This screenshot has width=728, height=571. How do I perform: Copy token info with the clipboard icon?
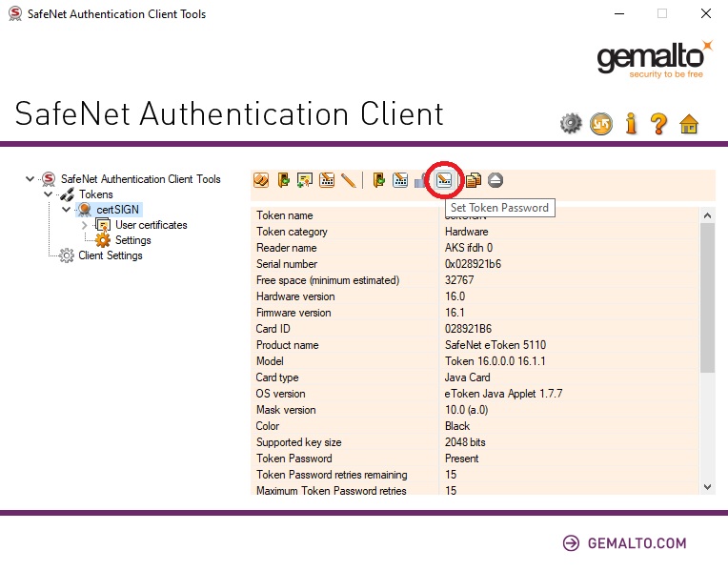(473, 179)
